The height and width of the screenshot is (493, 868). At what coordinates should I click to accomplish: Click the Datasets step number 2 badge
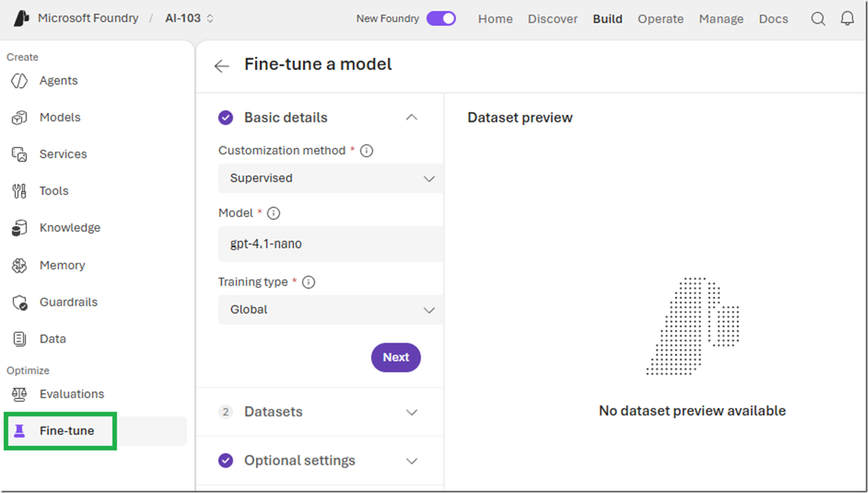[226, 412]
